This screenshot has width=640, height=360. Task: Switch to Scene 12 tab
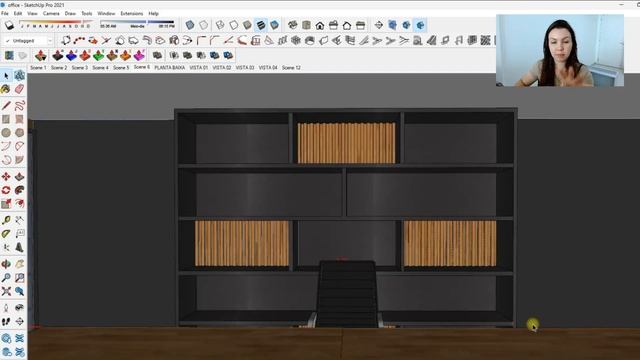point(291,68)
